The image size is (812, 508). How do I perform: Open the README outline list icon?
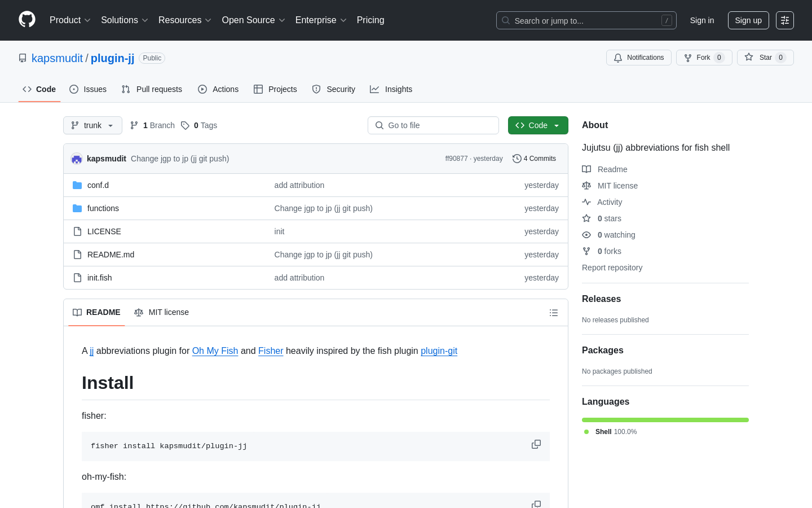point(554,313)
